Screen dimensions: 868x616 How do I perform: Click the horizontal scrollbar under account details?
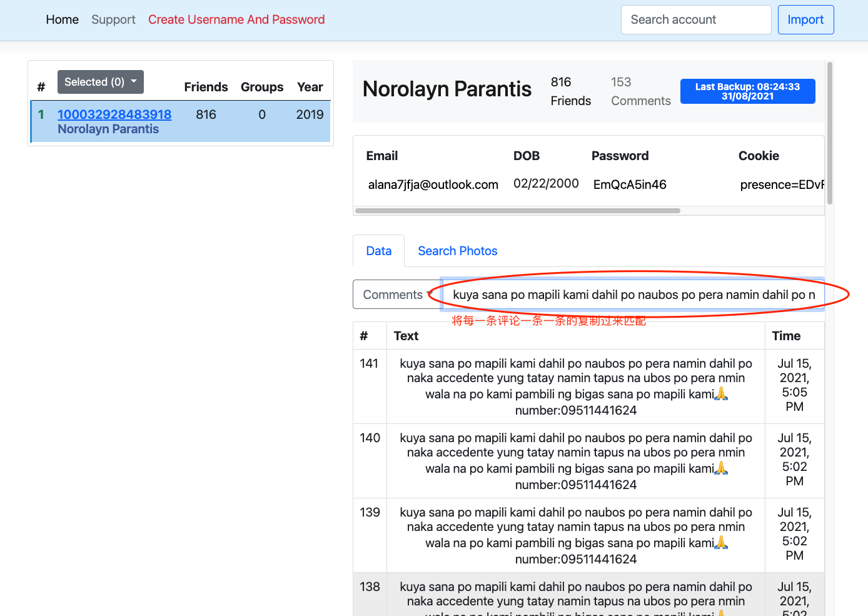tap(518, 211)
